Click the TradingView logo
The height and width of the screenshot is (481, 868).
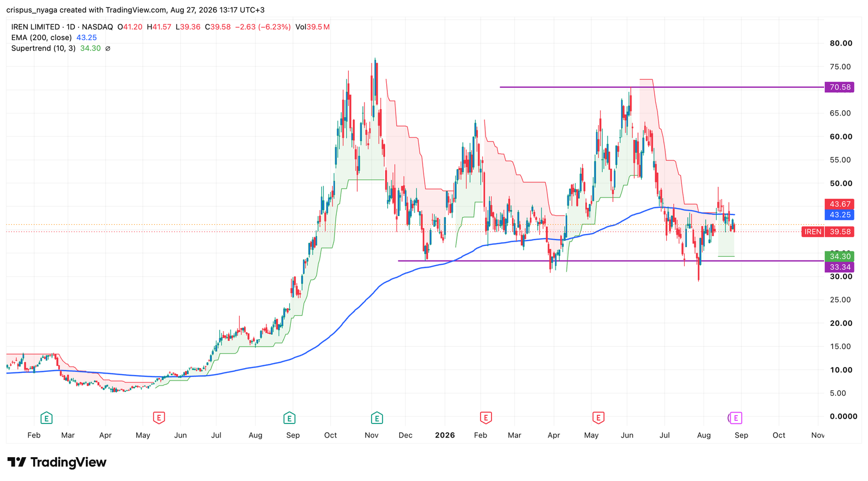57,463
